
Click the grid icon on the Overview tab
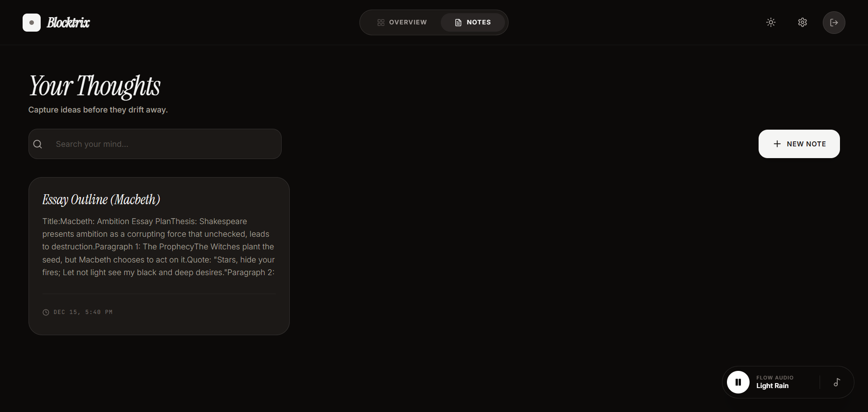point(381,22)
